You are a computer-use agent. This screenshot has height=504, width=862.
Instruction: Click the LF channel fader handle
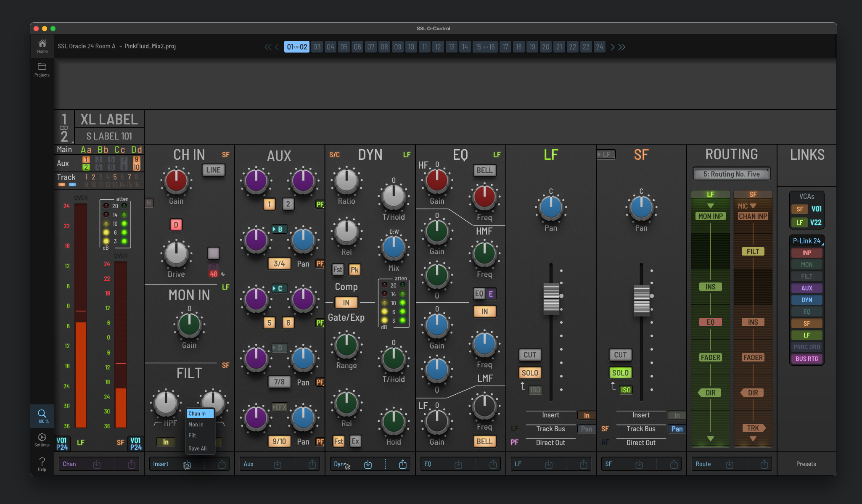coord(551,298)
